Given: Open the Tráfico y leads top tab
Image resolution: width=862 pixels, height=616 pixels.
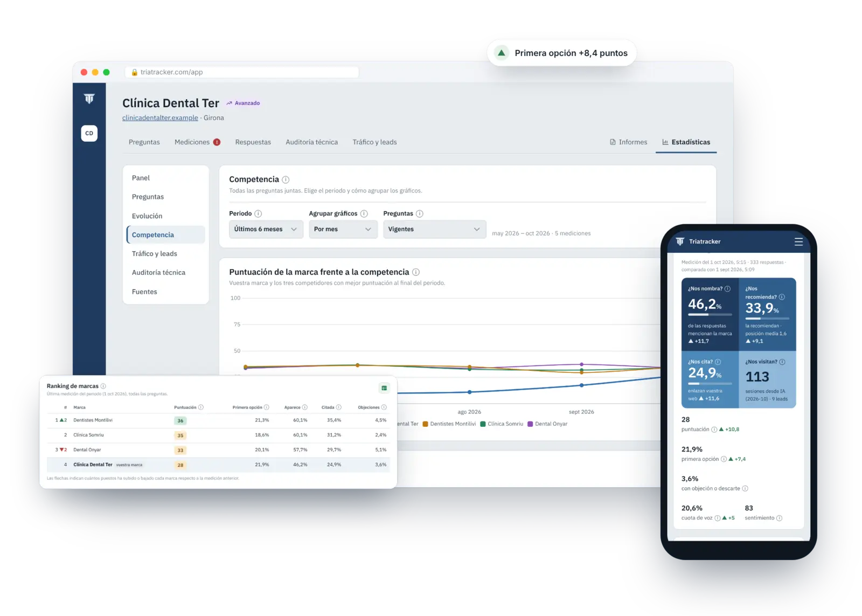Looking at the screenshot, I should pyautogui.click(x=374, y=142).
